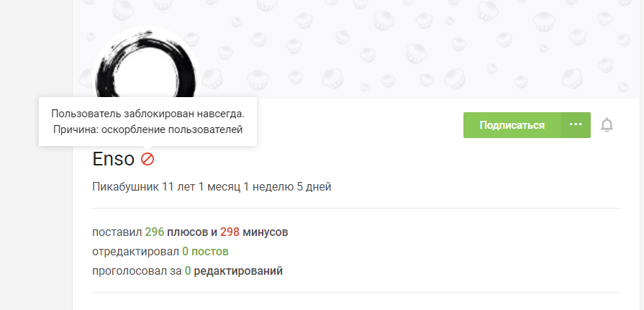Click the red ban icon next to Enso
The height and width of the screenshot is (310, 644).
(148, 159)
